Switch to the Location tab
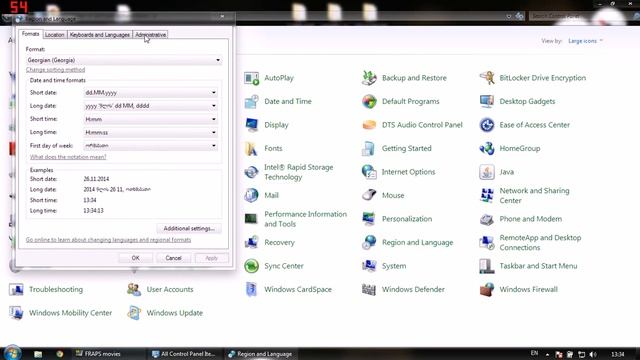The width and height of the screenshot is (640, 360). click(x=55, y=35)
